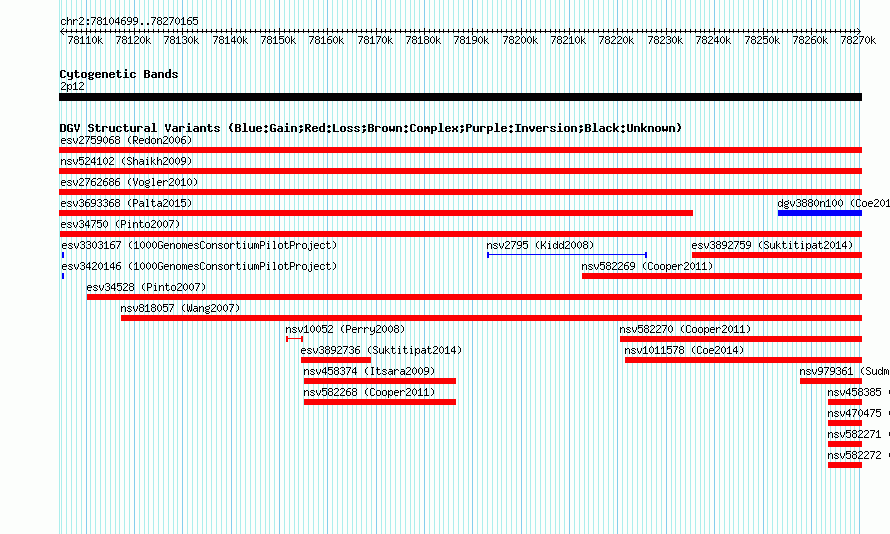The height and width of the screenshot is (534, 890).
Task: Select the nsv1011578 (Coe2014) label
Action: pos(684,350)
